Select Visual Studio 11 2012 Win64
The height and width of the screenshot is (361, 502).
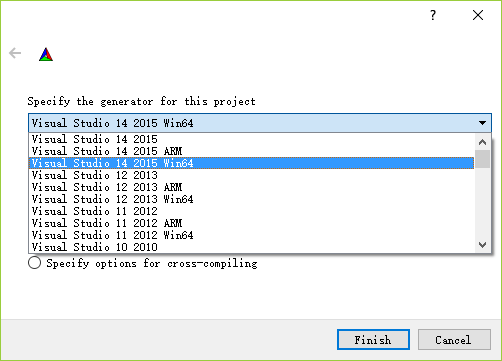(x=252, y=235)
